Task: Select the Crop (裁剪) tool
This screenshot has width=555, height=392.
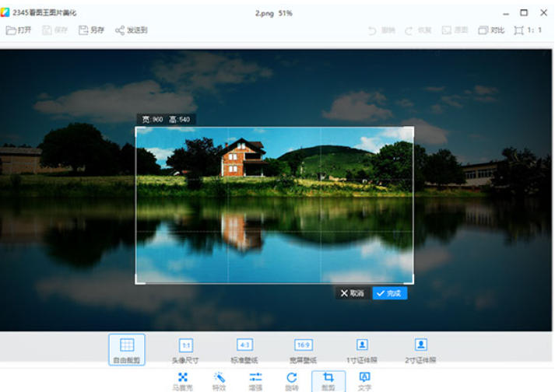Action: pyautogui.click(x=328, y=380)
